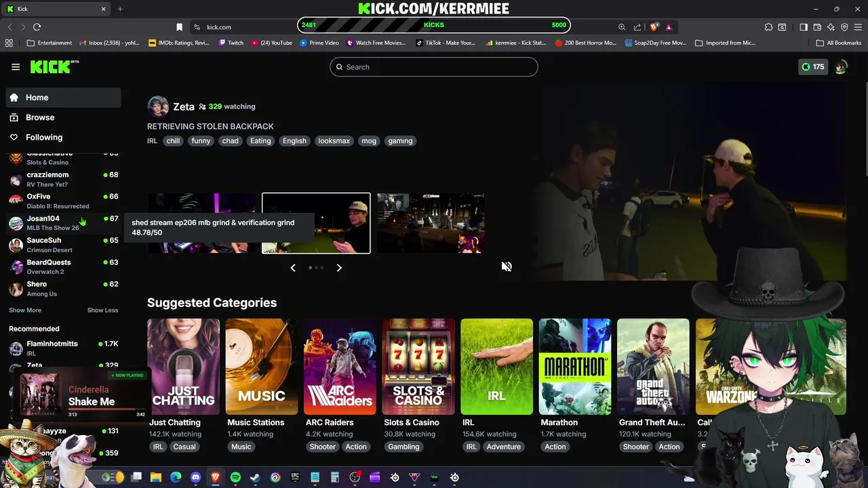Click the mog tag
Viewport: 868px width, 488px height.
[x=369, y=141]
